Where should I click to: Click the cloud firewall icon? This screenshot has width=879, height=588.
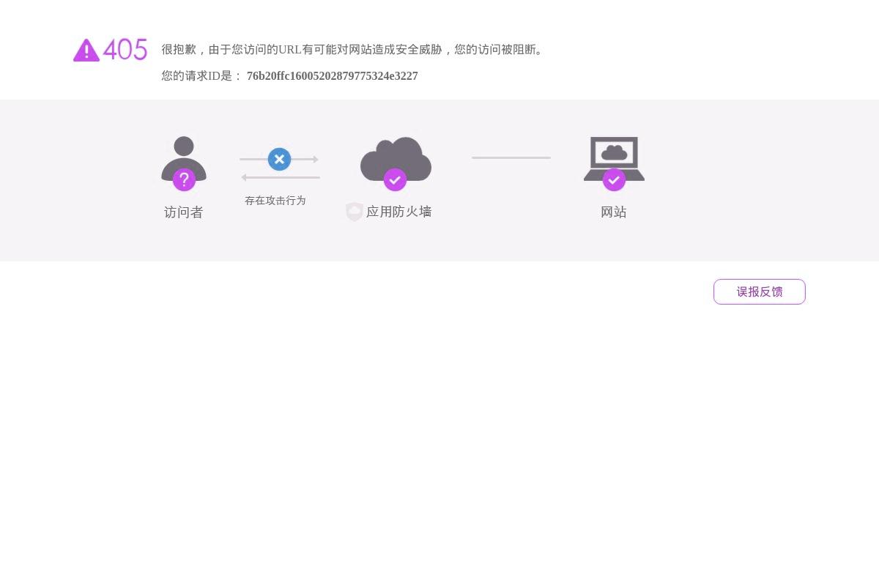click(x=396, y=158)
